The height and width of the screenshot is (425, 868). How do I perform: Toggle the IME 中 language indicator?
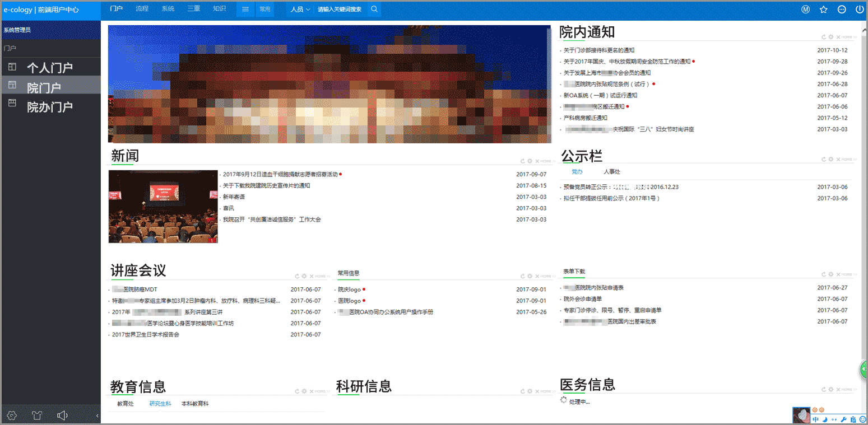[816, 419]
